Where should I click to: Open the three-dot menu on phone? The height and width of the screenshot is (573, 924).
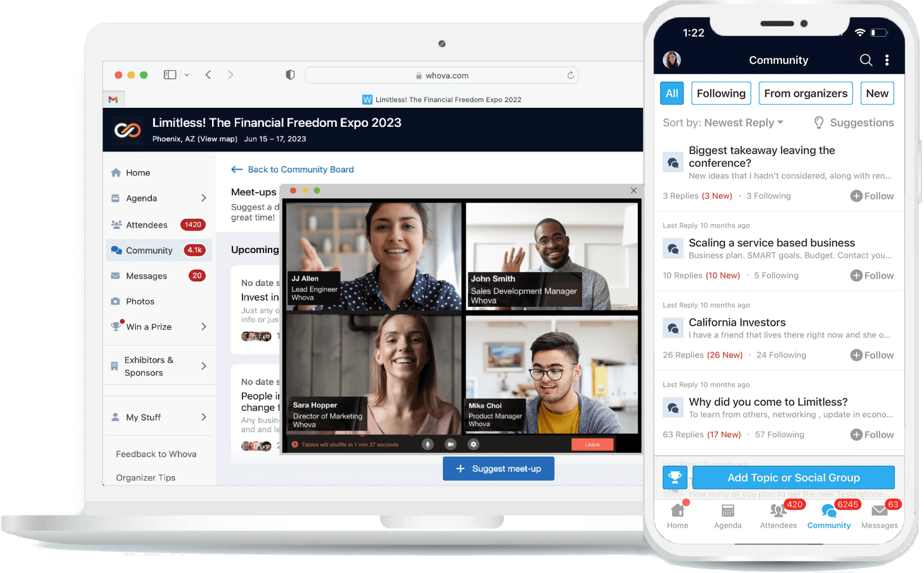click(887, 60)
